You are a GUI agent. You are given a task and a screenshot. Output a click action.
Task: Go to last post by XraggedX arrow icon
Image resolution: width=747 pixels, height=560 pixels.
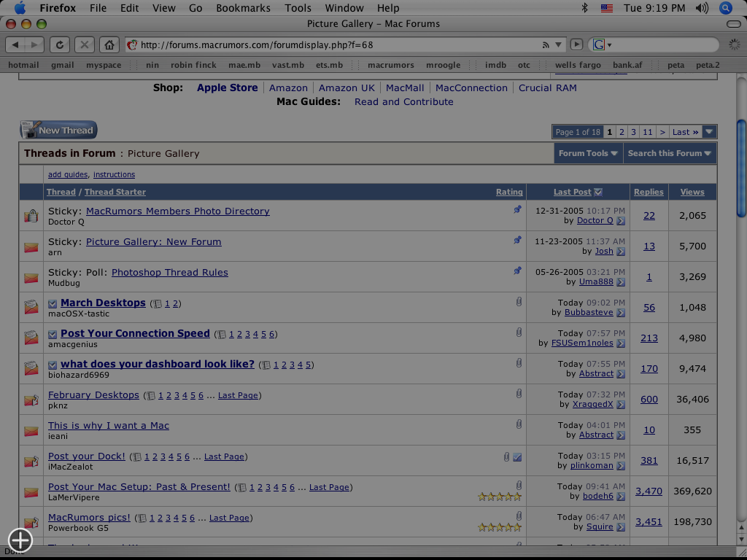pos(620,405)
